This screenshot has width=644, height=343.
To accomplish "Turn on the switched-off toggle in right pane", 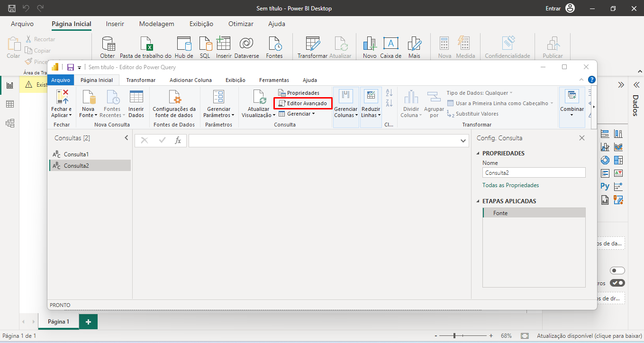I will pos(617,271).
